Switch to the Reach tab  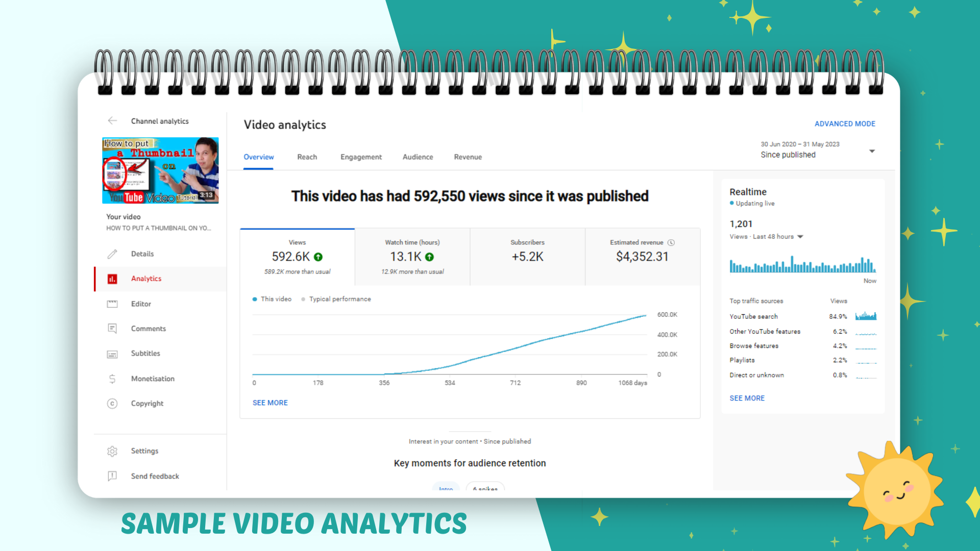(x=307, y=157)
